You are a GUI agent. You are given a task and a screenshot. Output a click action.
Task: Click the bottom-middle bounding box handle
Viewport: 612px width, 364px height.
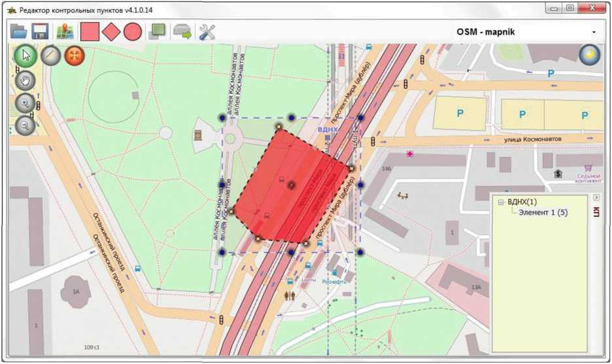pyautogui.click(x=291, y=252)
